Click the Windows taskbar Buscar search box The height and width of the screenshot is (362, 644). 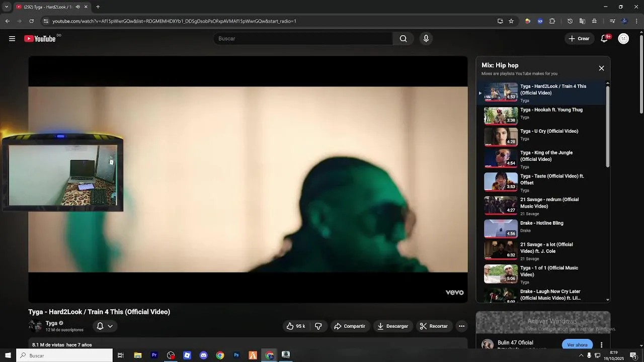[x=65, y=355]
